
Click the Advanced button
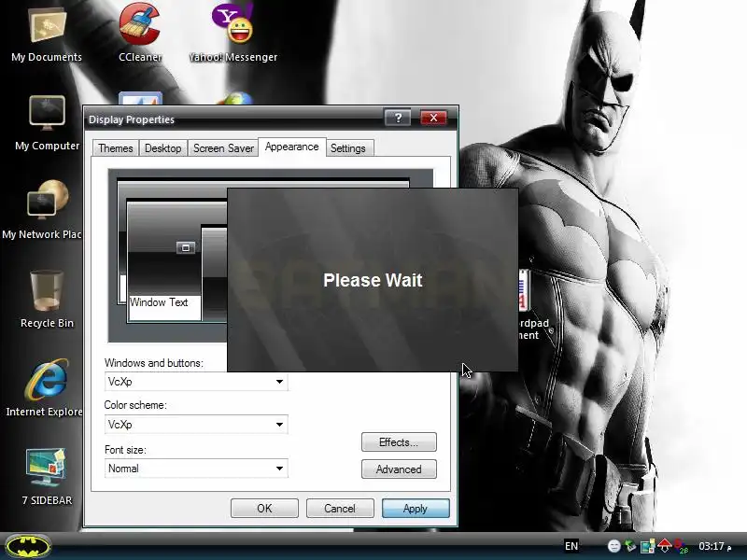click(399, 469)
